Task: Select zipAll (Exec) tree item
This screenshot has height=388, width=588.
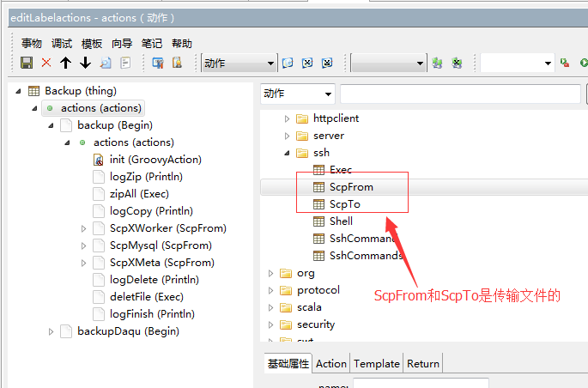Action: coord(139,194)
